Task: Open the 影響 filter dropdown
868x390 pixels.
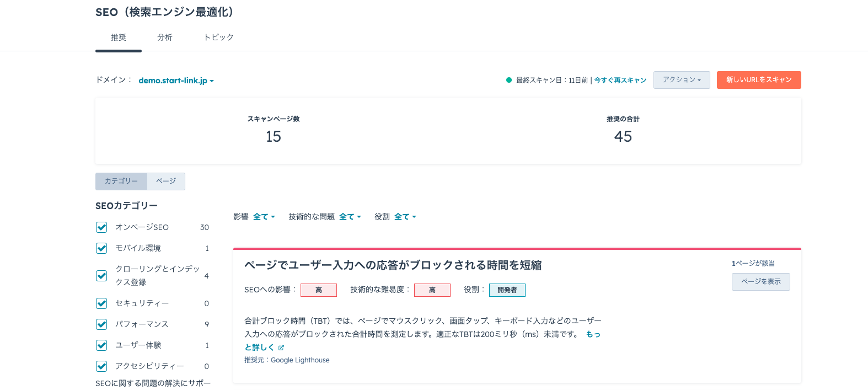Action: click(264, 217)
